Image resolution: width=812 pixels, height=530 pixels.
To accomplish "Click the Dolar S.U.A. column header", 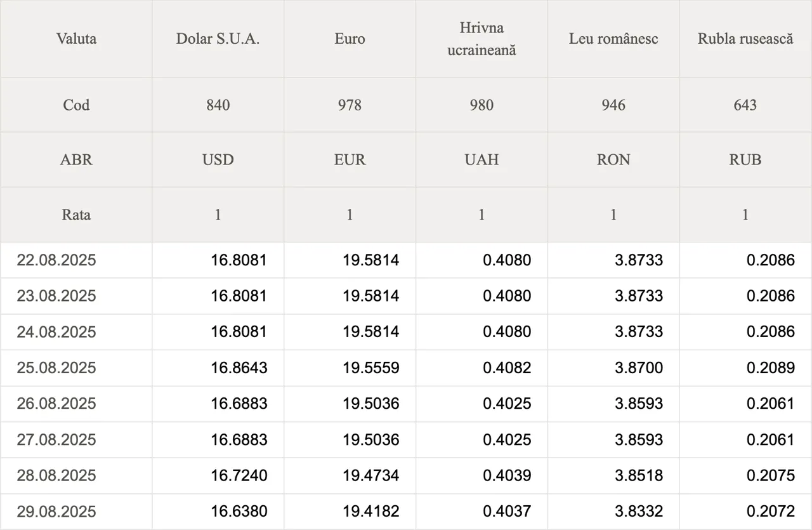I will pyautogui.click(x=218, y=39).
